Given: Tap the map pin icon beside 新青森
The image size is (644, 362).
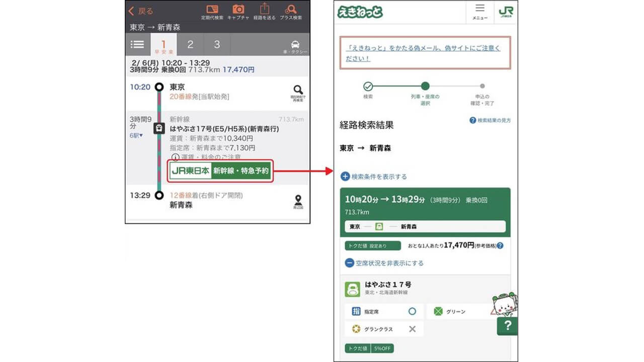Looking at the screenshot, I should [298, 201].
